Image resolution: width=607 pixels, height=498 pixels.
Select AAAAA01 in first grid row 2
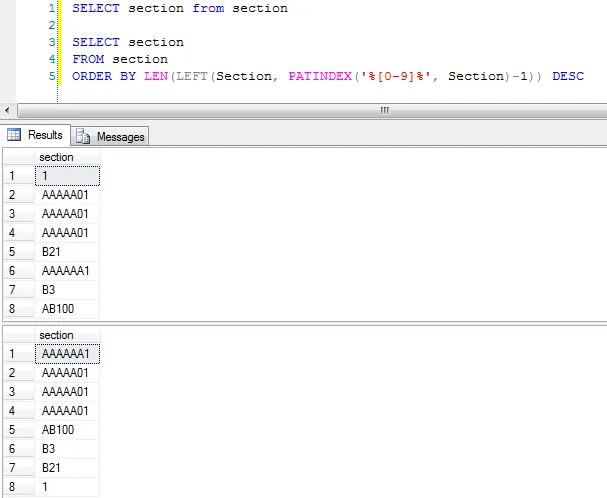click(x=67, y=195)
